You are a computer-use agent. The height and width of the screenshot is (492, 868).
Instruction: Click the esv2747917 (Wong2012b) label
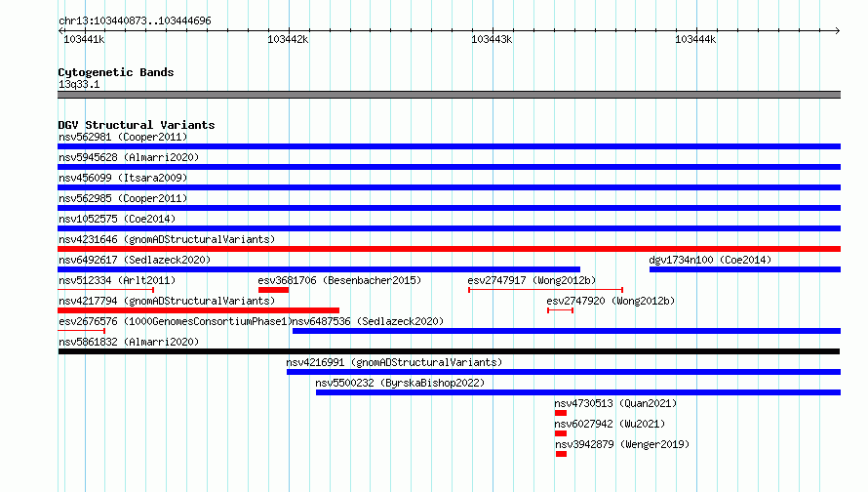[532, 280]
